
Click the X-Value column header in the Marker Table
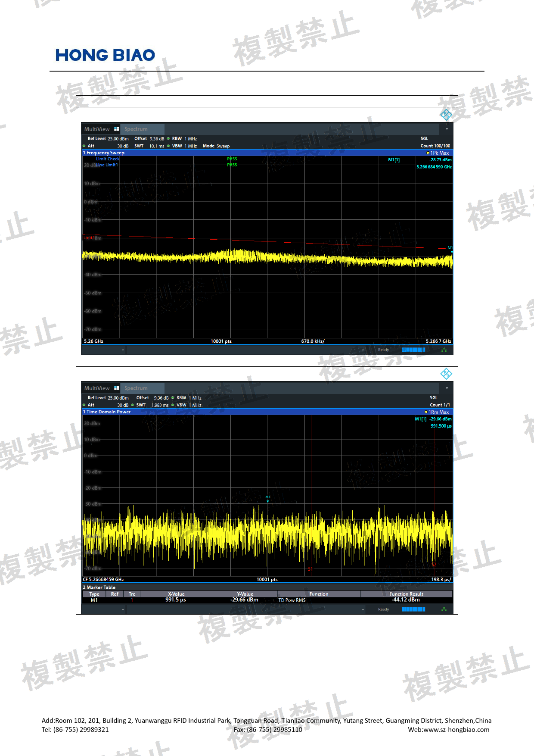click(176, 594)
